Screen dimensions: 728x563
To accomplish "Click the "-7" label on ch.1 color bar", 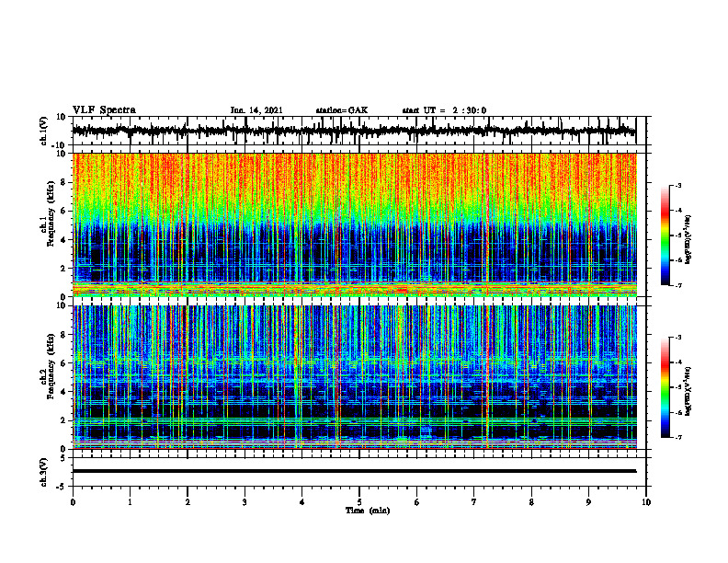I will pos(677,285).
